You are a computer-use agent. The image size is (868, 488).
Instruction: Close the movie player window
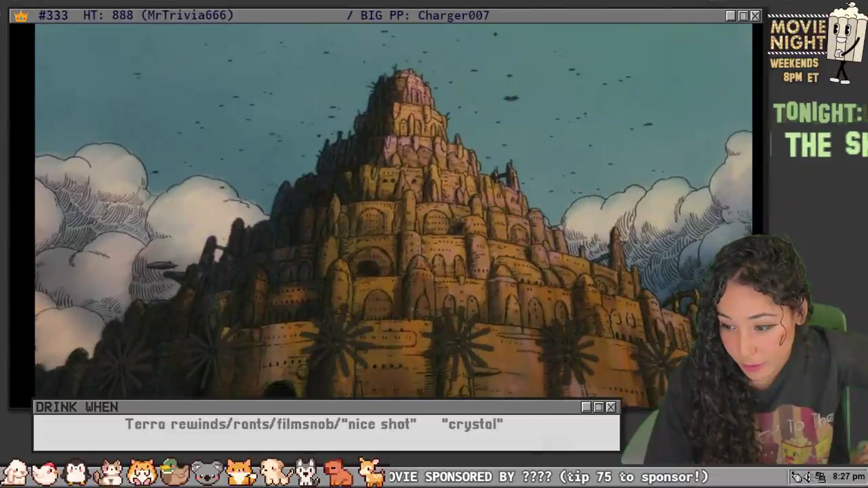click(x=755, y=16)
